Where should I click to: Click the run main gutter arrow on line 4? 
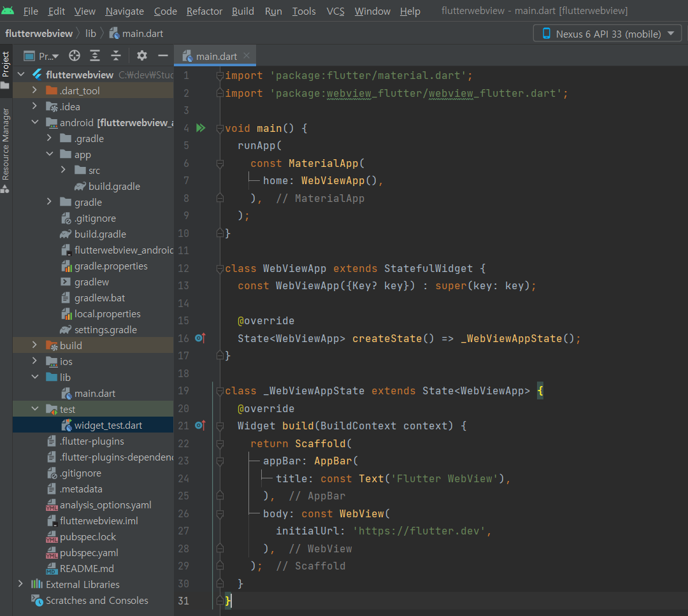pos(201,128)
